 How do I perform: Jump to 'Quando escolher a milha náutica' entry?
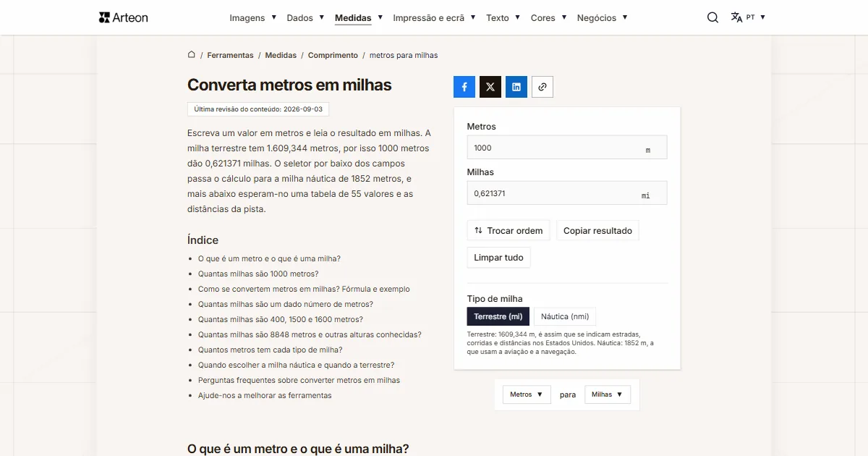[297, 365]
